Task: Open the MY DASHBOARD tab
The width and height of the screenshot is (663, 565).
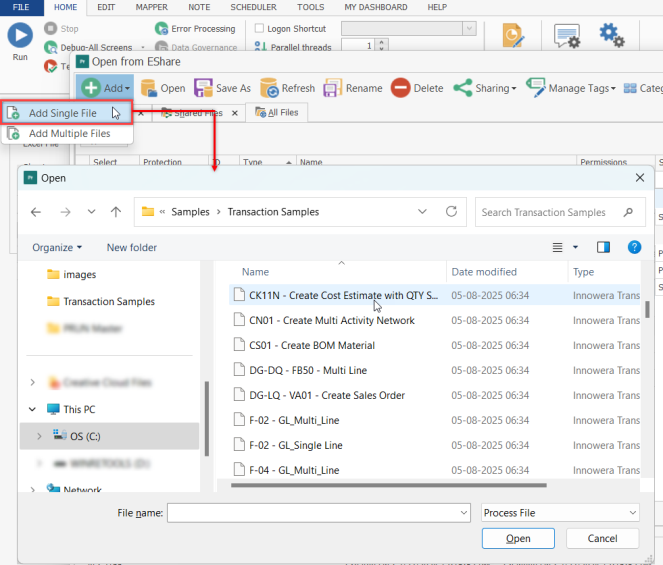Action: tap(376, 7)
